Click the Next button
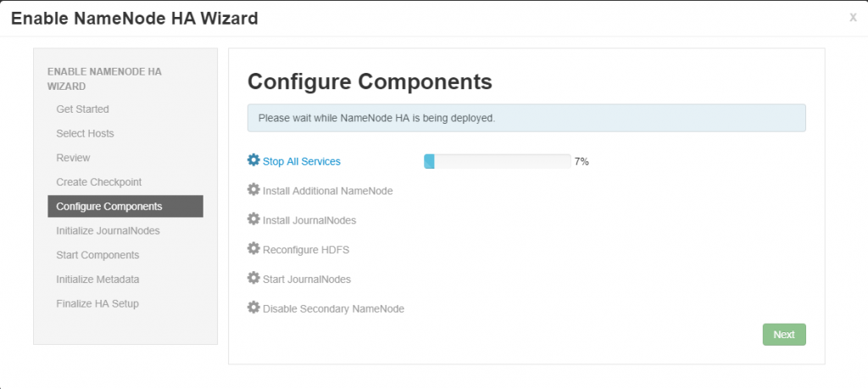This screenshot has height=389, width=868. point(784,335)
